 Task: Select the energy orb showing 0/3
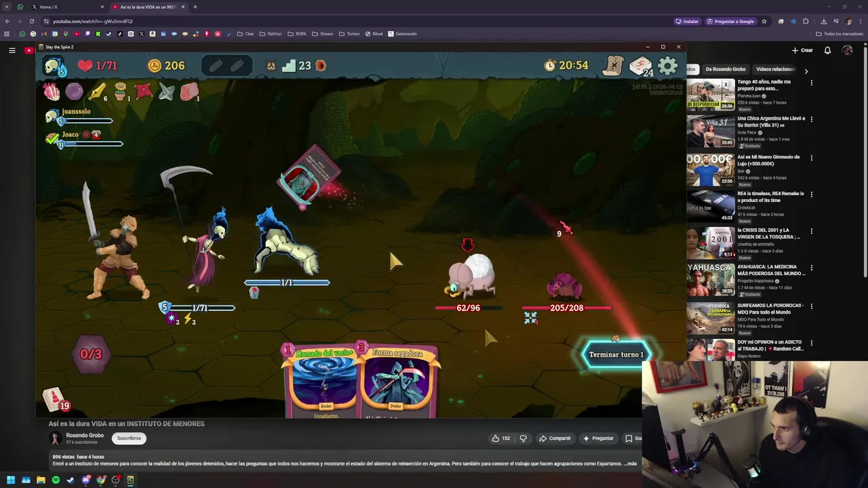91,354
